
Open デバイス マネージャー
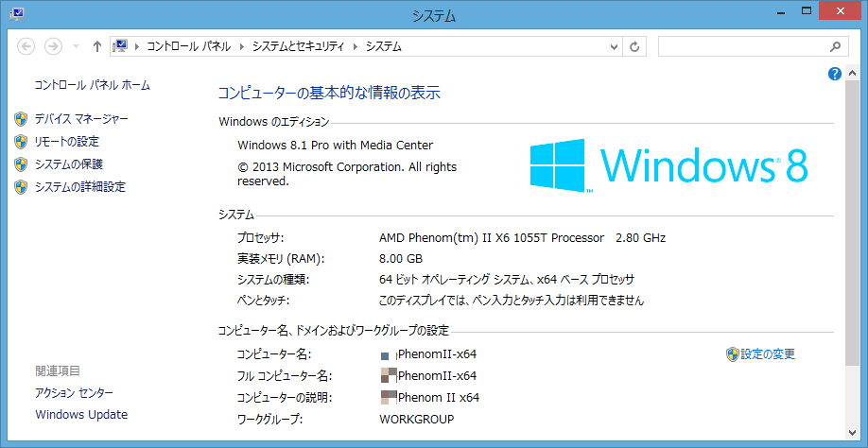pyautogui.click(x=81, y=119)
